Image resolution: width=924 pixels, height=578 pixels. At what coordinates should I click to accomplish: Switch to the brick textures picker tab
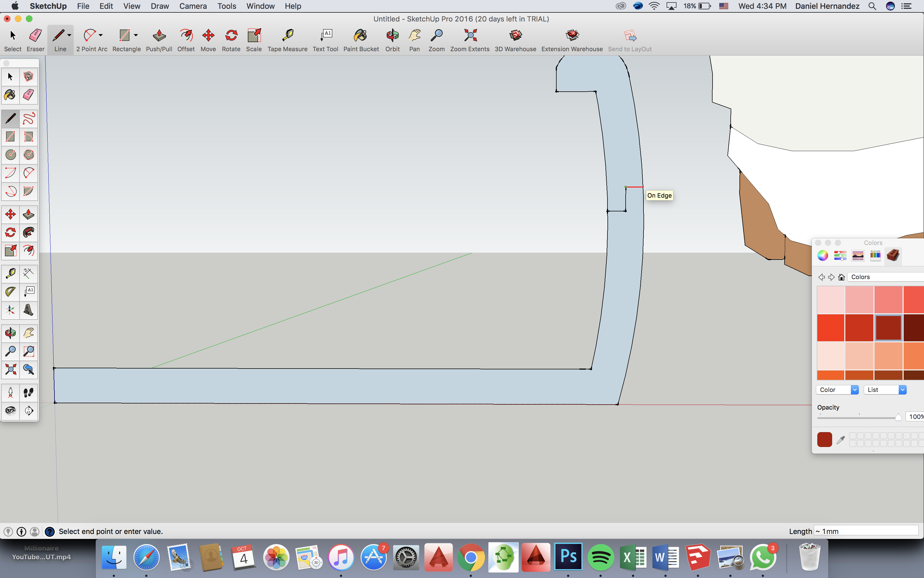[893, 255]
